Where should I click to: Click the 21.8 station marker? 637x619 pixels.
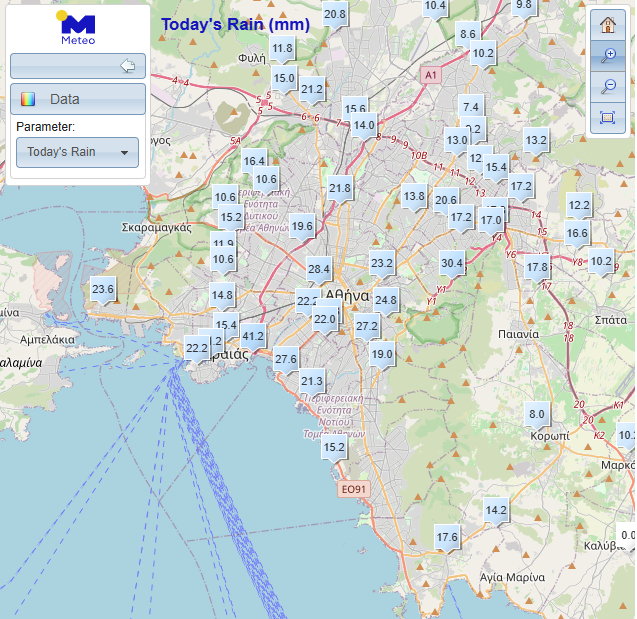click(340, 188)
